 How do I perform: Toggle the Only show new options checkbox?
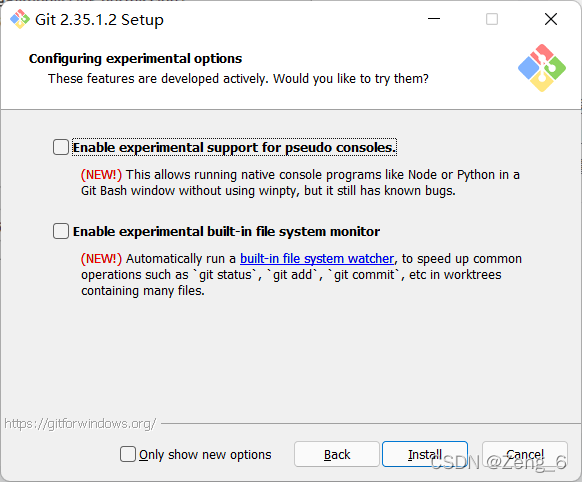(x=128, y=454)
